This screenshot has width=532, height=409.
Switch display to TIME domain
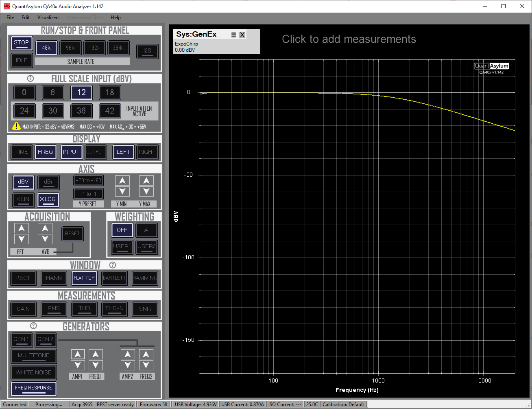(x=22, y=152)
